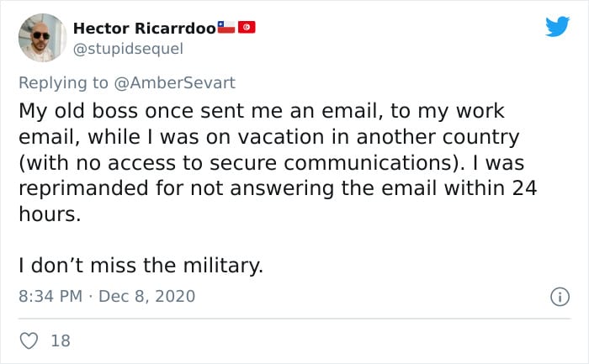Open the Hector Ricarrdoo display name
The width and height of the screenshot is (589, 364).
144,28
